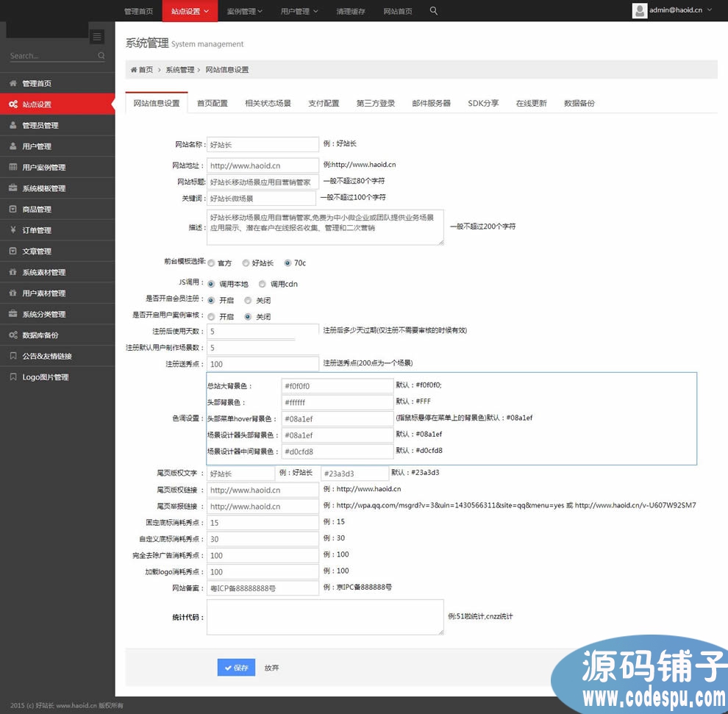Disable user case review 关闭 radio
Screen dimensions: 728x714
click(248, 317)
